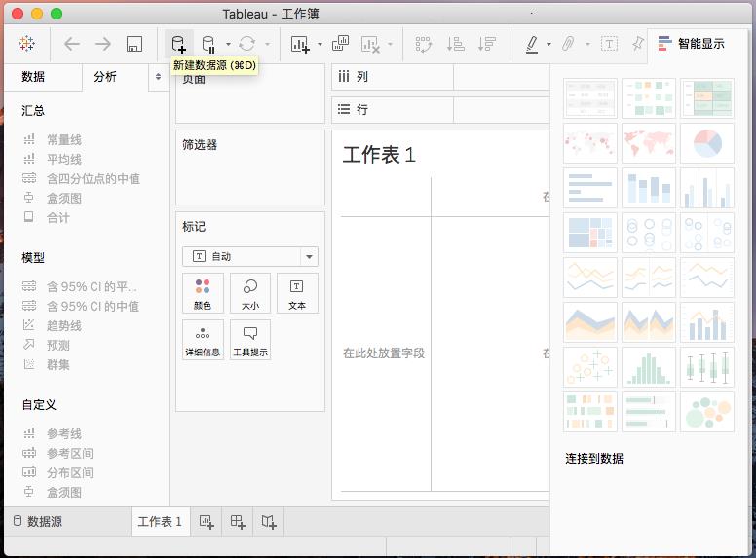This screenshot has width=756, height=558.
Task: Click the redo forward arrow
Action: [102, 45]
